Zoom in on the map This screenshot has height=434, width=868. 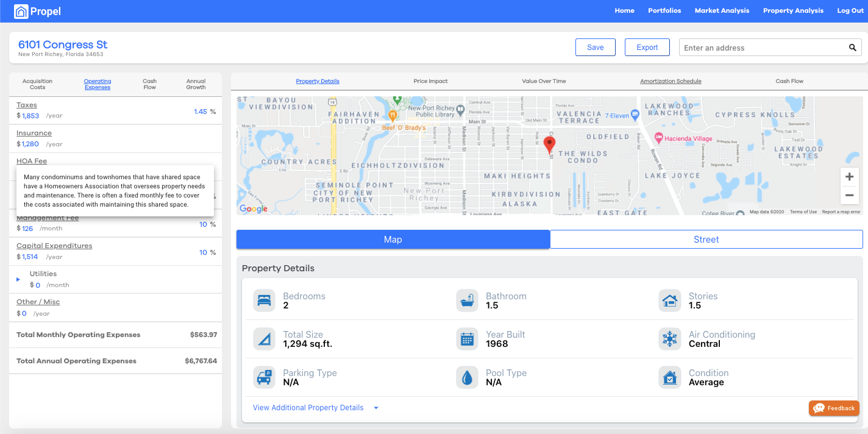pos(849,177)
